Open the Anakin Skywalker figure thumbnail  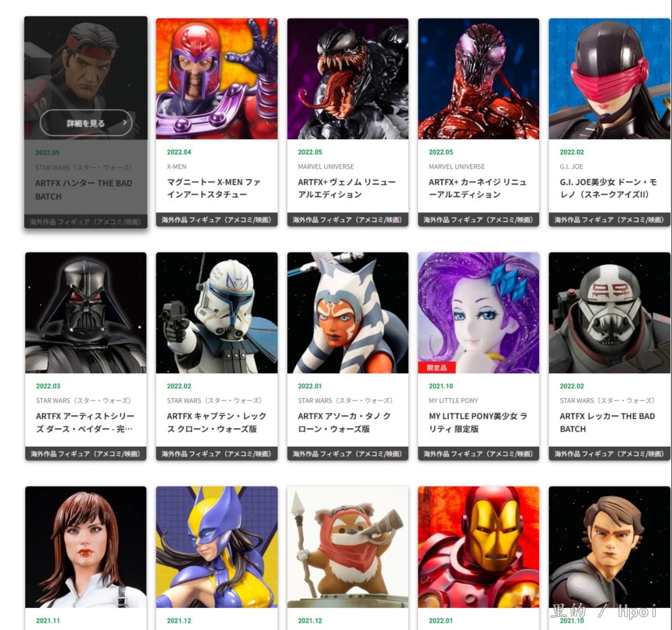(609, 547)
